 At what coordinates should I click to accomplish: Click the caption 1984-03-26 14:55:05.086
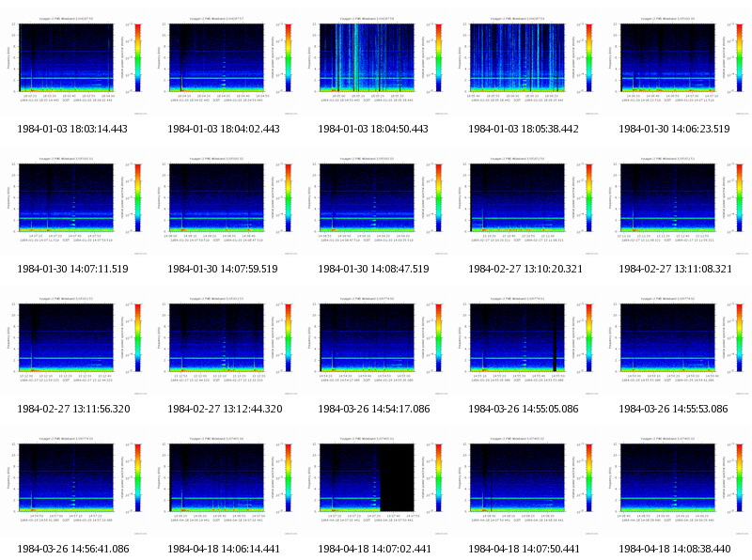tap(524, 409)
